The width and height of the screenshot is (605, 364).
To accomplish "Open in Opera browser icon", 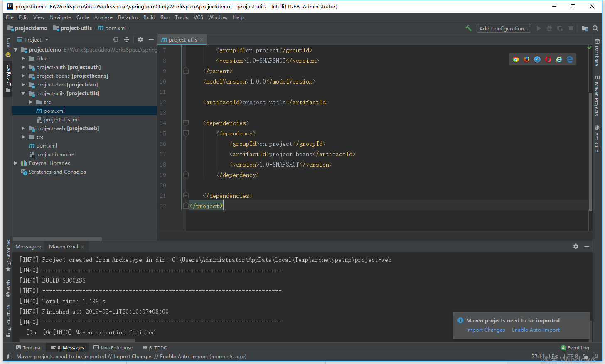I will pyautogui.click(x=548, y=59).
